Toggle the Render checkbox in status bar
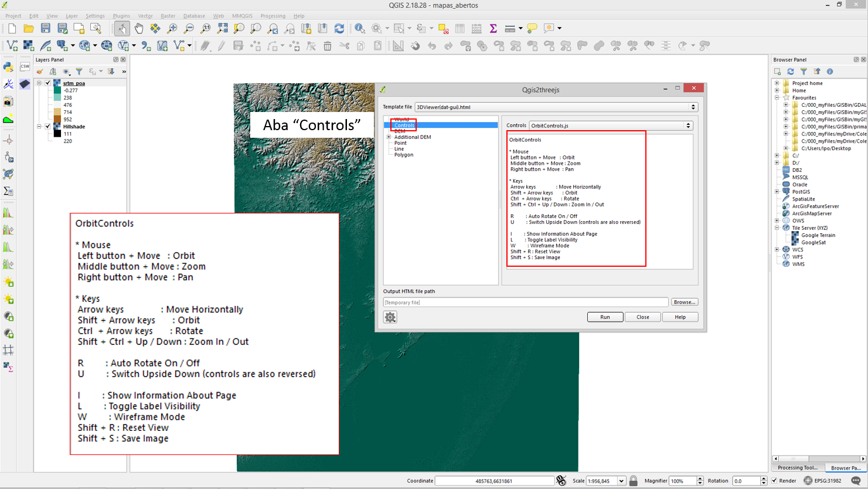868x489 pixels. [775, 481]
